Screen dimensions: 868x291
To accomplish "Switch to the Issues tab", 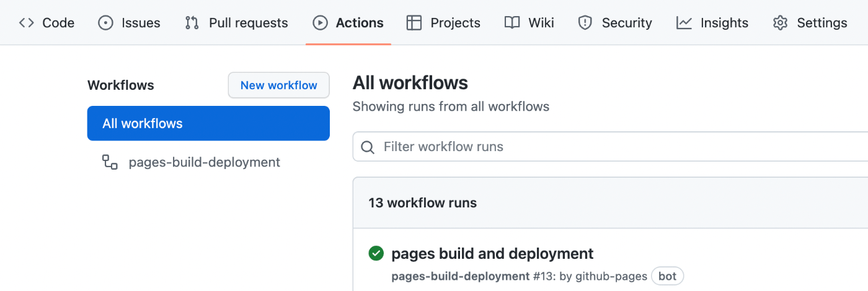I will tap(129, 23).
